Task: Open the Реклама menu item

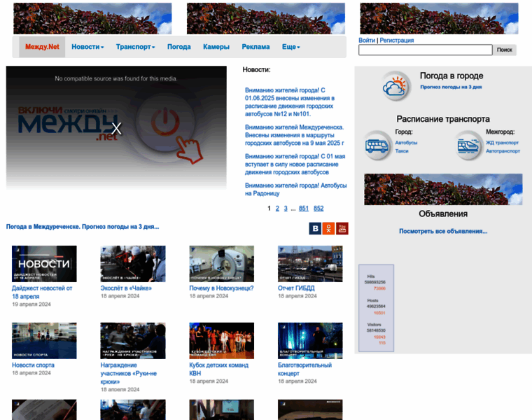Action: pos(255,47)
